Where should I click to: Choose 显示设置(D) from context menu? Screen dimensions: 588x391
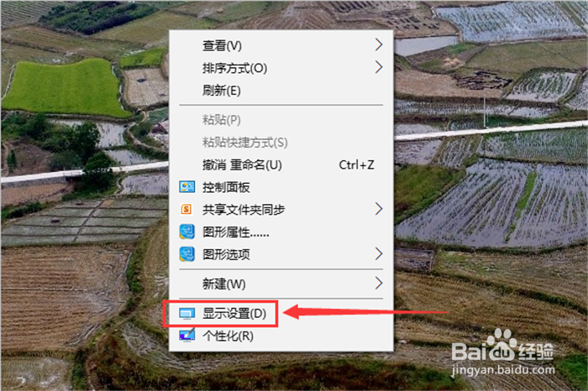pos(281,314)
